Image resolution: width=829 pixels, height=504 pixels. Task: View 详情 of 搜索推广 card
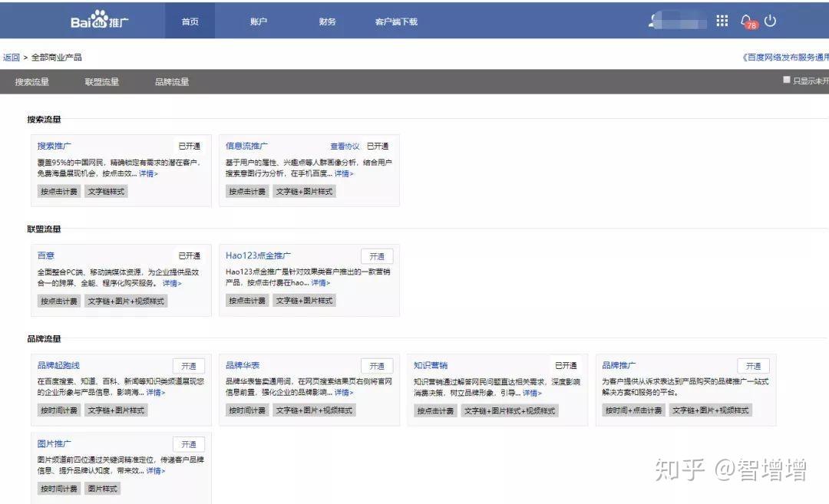[148, 173]
